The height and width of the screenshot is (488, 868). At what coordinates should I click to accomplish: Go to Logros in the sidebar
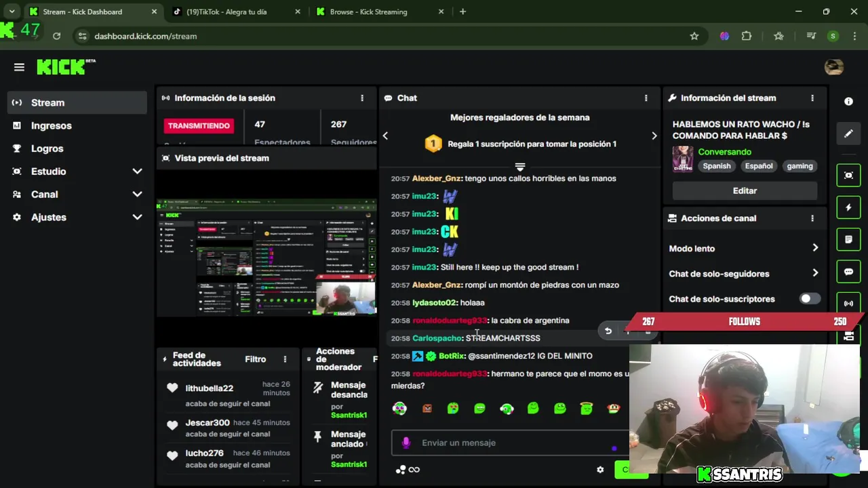coord(77,148)
